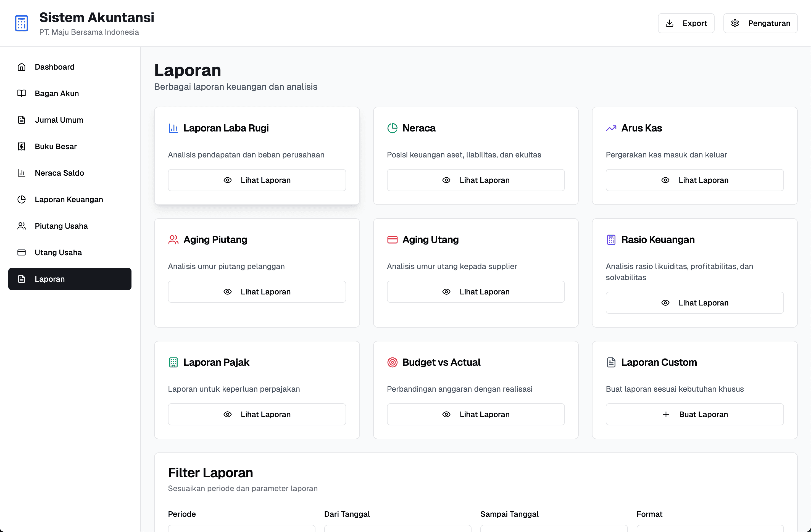The height and width of the screenshot is (532, 811).
Task: Click the Dari Tanggal label
Action: click(347, 514)
